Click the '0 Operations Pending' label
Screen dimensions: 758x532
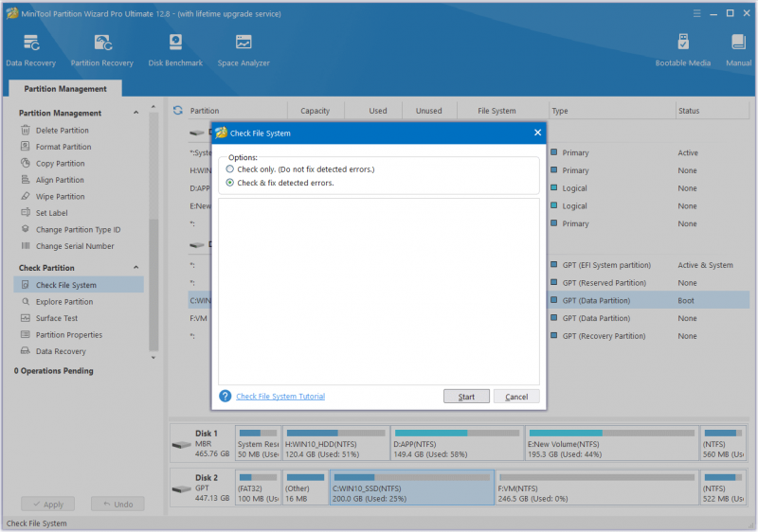(x=54, y=371)
